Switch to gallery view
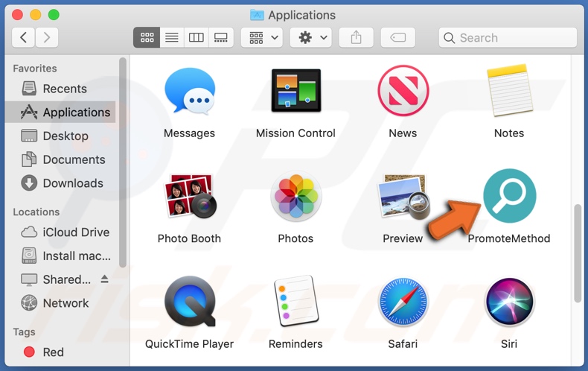 [221, 37]
